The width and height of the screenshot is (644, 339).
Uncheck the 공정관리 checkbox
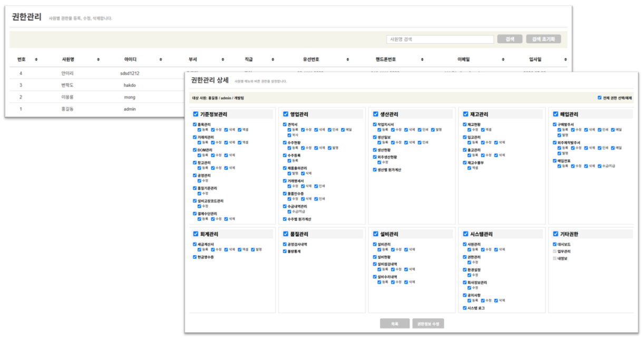pyautogui.click(x=195, y=176)
